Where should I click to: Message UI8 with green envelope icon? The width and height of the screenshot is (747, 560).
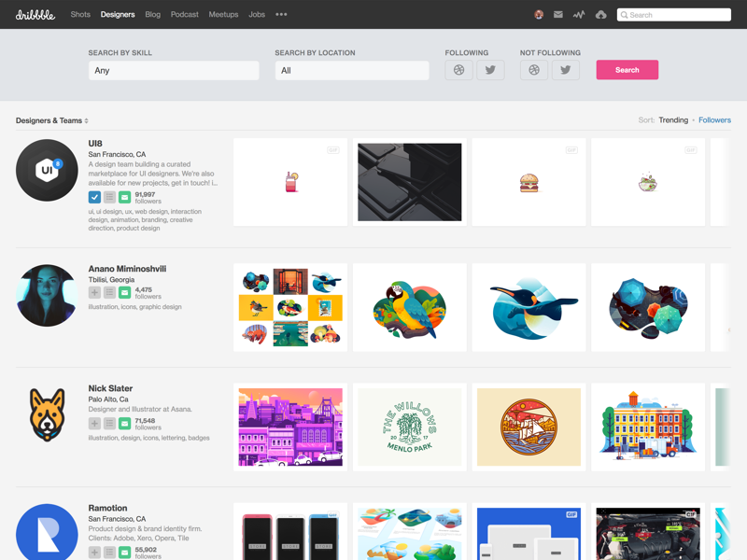point(124,197)
